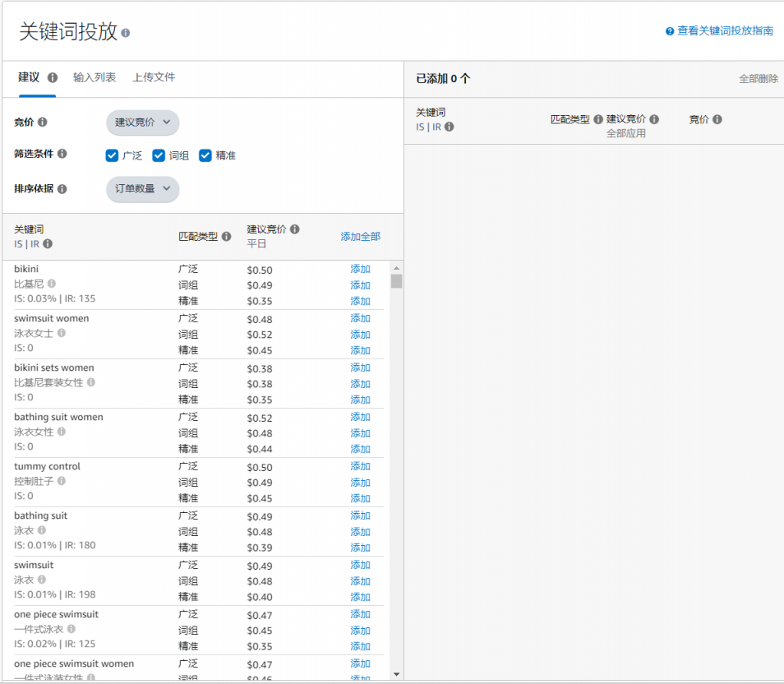784x684 pixels.
Task: Open the 订单数量 sort dropdown
Action: point(142,189)
